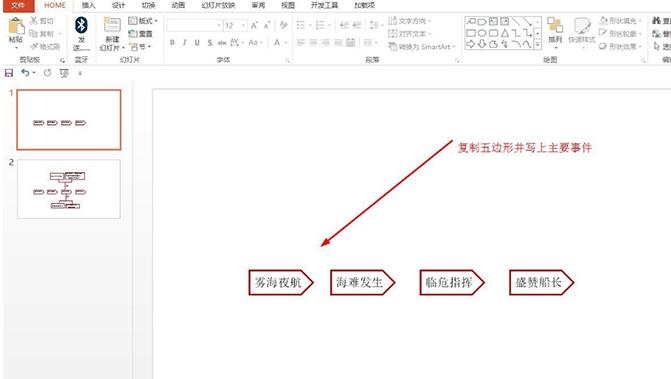Open the font size dropdown showing 12

coord(243,26)
